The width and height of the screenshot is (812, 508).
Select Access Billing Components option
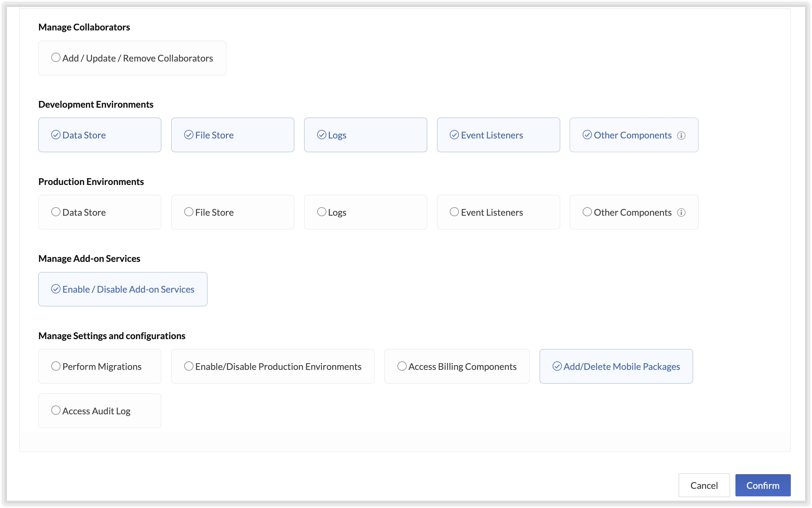pos(402,366)
